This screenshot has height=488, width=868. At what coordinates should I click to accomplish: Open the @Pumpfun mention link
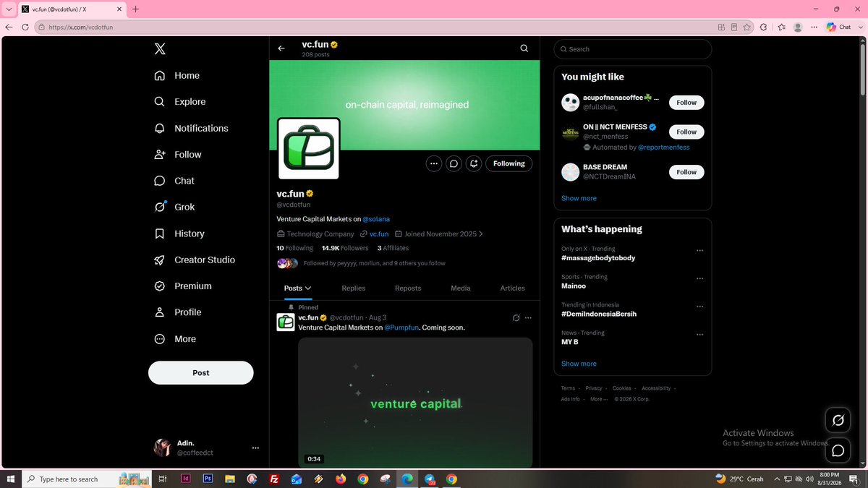tap(401, 328)
